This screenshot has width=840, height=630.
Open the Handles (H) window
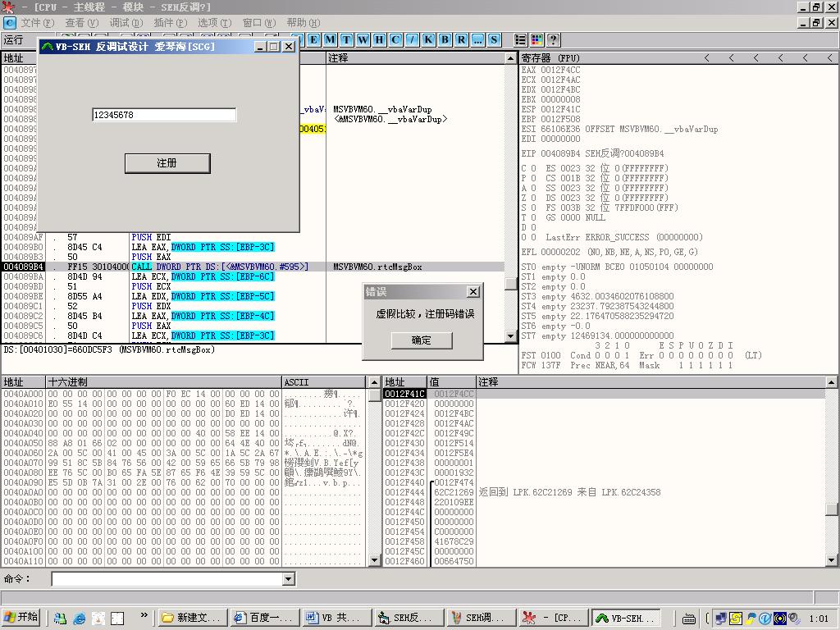pyautogui.click(x=379, y=39)
